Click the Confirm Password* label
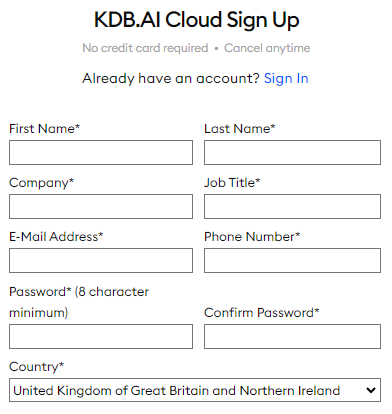This screenshot has height=414, width=392. (x=262, y=313)
